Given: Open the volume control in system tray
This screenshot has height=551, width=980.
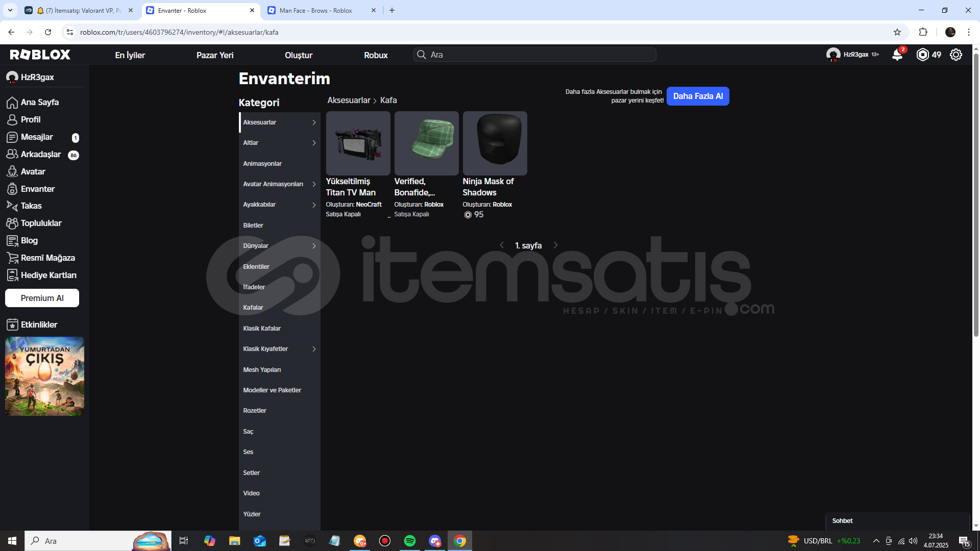Looking at the screenshot, I should pyautogui.click(x=913, y=541).
